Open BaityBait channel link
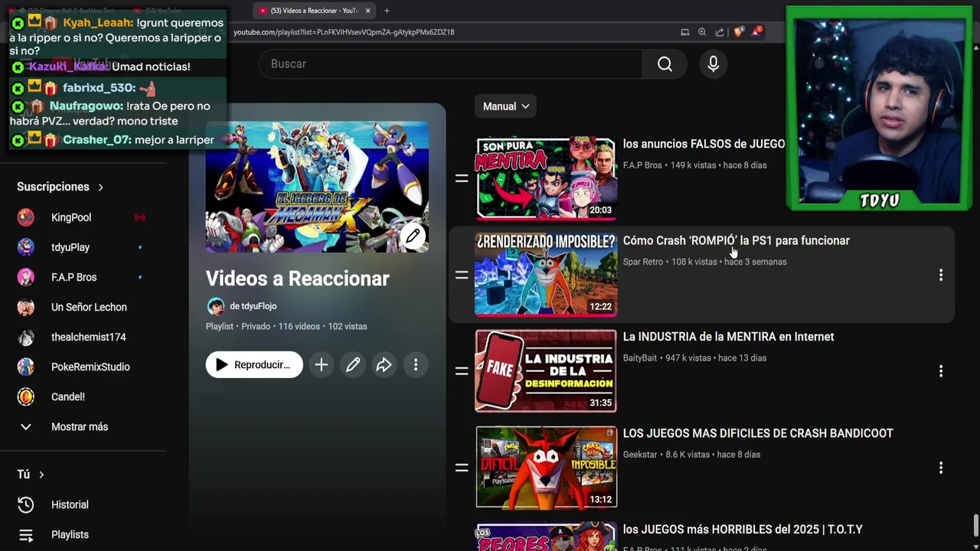Viewport: 980px width, 551px height. [x=640, y=358]
